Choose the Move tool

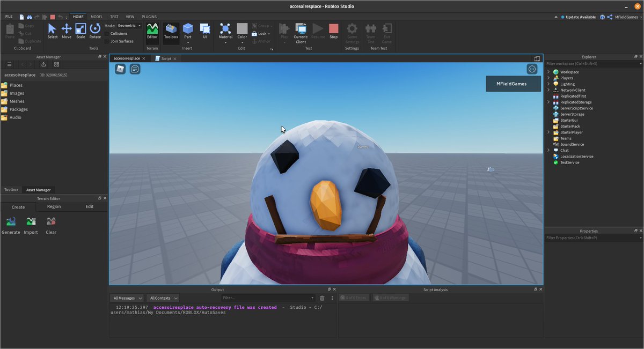pos(67,31)
